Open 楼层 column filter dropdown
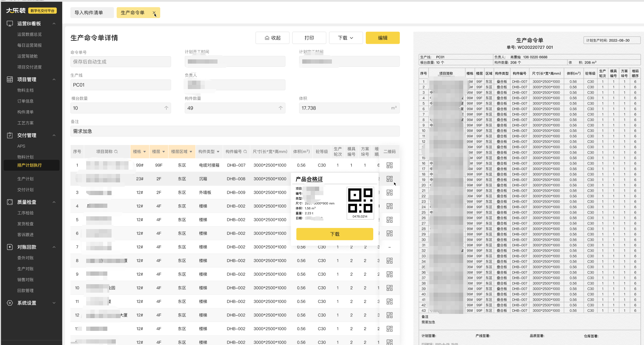 (x=163, y=152)
